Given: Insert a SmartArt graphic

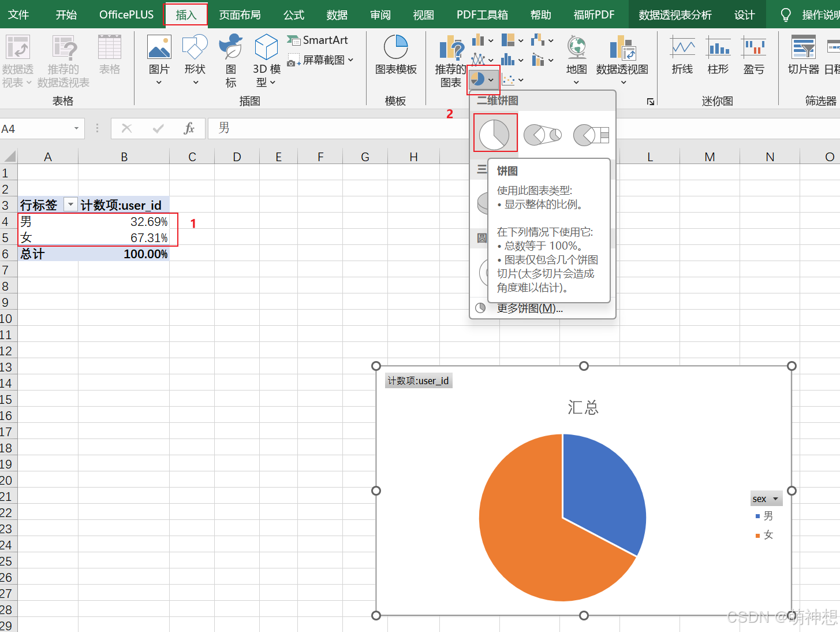Looking at the screenshot, I should pyautogui.click(x=318, y=40).
